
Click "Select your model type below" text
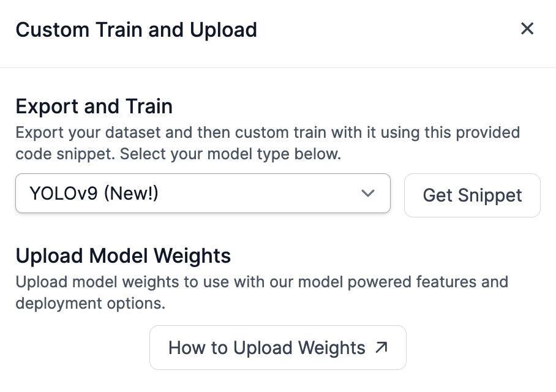click(230, 154)
